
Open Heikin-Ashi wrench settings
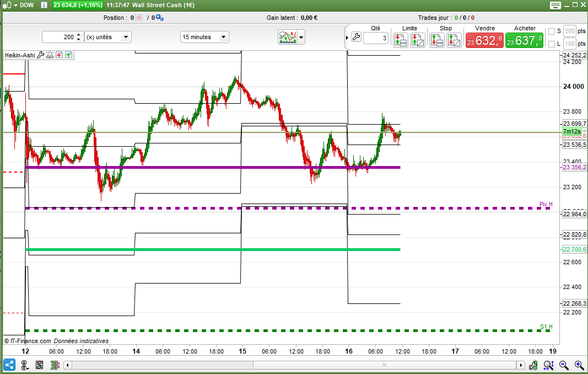(40, 55)
